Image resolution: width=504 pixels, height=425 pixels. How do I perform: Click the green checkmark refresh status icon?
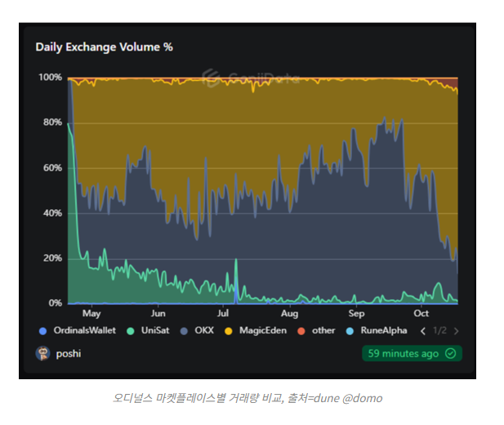452,354
